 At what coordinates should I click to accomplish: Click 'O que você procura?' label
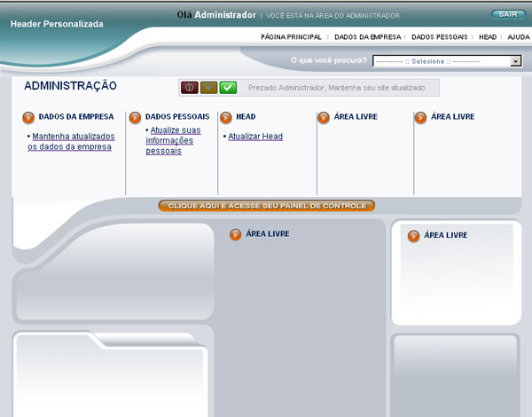click(329, 60)
